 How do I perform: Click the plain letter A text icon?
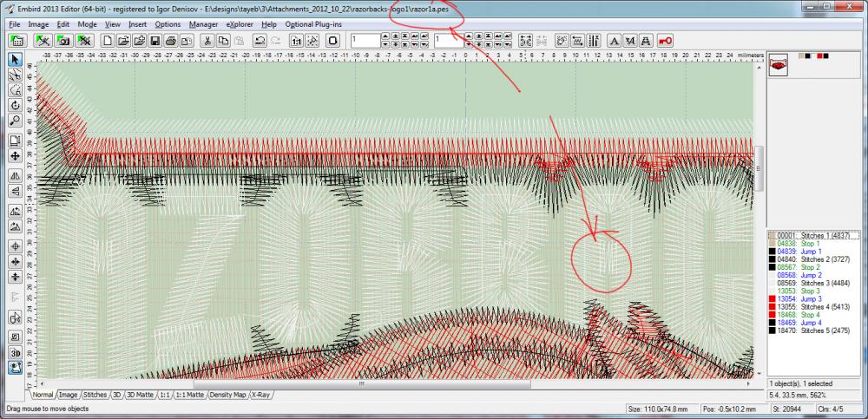[614, 41]
